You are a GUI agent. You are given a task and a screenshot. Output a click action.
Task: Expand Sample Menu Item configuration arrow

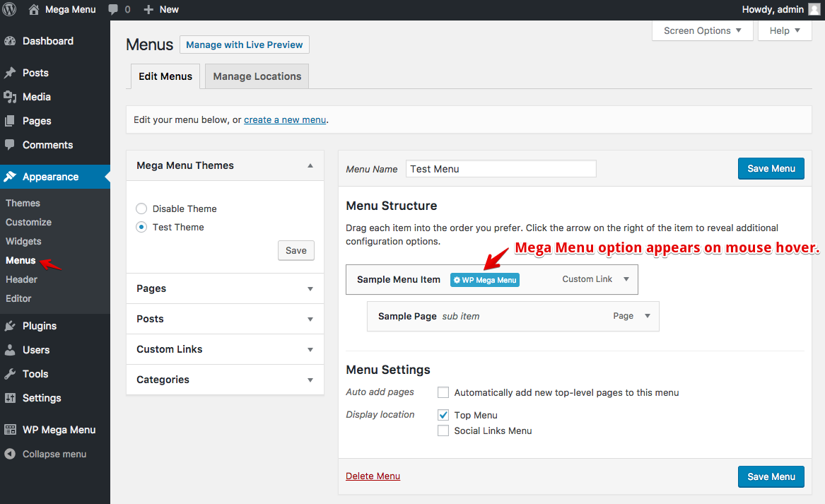[626, 279]
